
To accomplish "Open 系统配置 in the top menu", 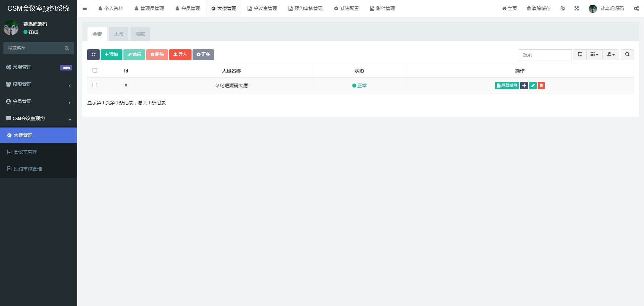I will (x=346, y=8).
